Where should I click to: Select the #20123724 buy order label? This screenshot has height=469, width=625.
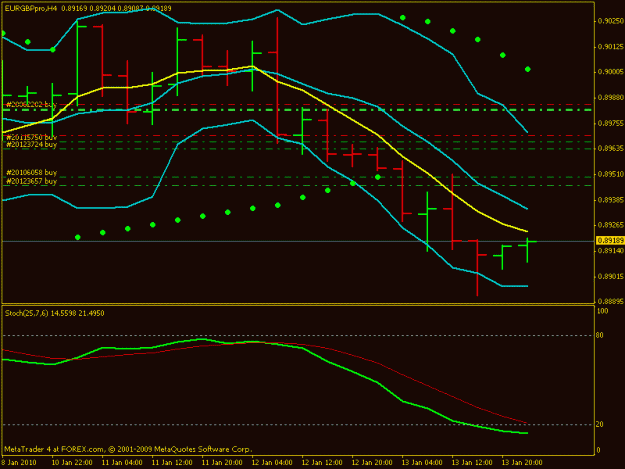coord(31,144)
